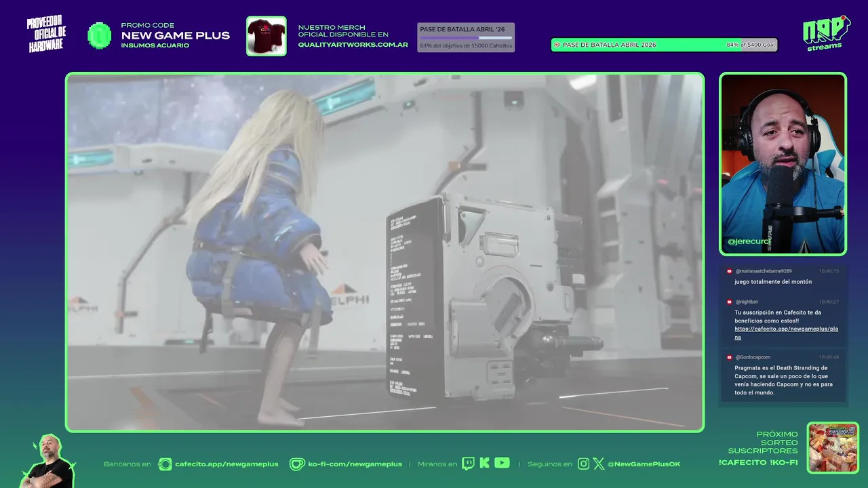
Task: Click the Cafecito coffee cup icon
Action: point(165,464)
